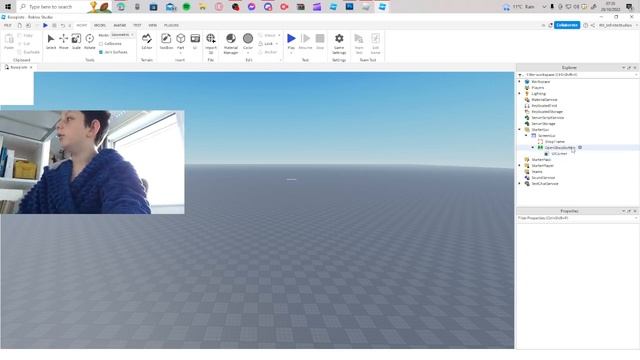Switch to the TEST tab

[x=137, y=25]
